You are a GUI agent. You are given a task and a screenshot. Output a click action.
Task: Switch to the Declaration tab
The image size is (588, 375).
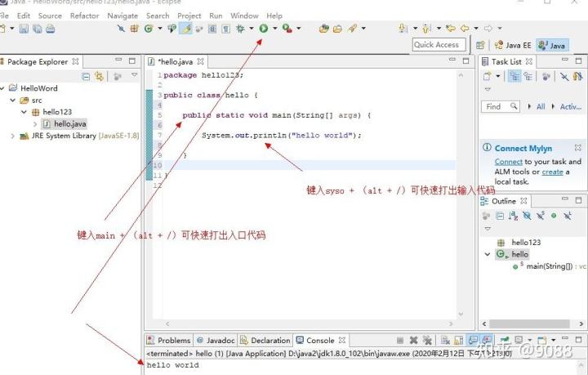coord(265,340)
